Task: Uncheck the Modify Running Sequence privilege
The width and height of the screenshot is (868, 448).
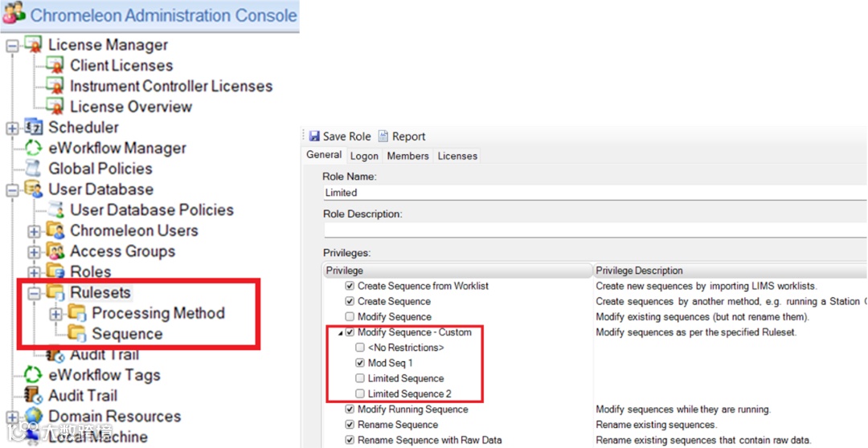Action: pos(350,409)
